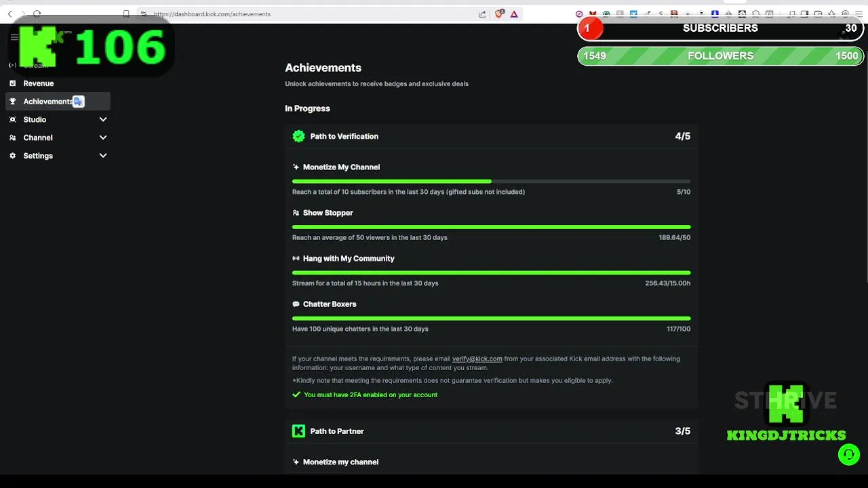868x488 pixels.
Task: Reload the Kick dashboard page
Action: pos(37,14)
